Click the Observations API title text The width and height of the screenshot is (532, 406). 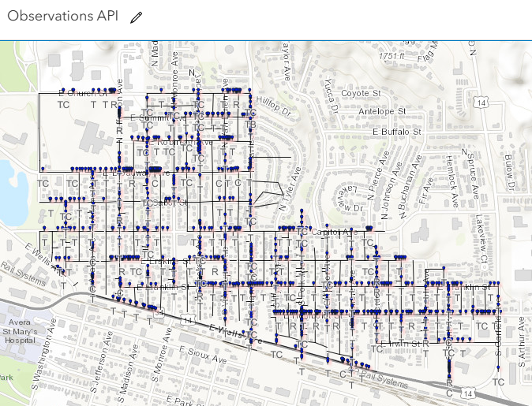click(63, 16)
